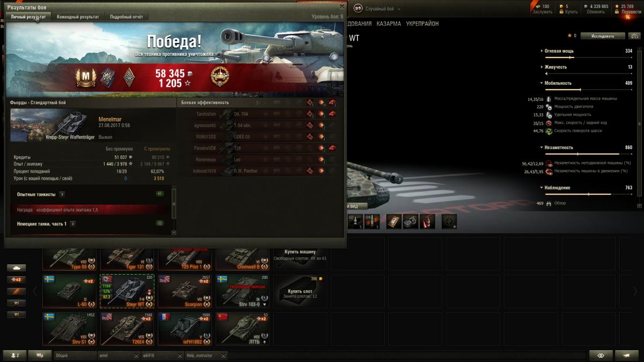Click the damage icon in ParadoxVDK's row
The image size is (644, 362).
click(321, 147)
